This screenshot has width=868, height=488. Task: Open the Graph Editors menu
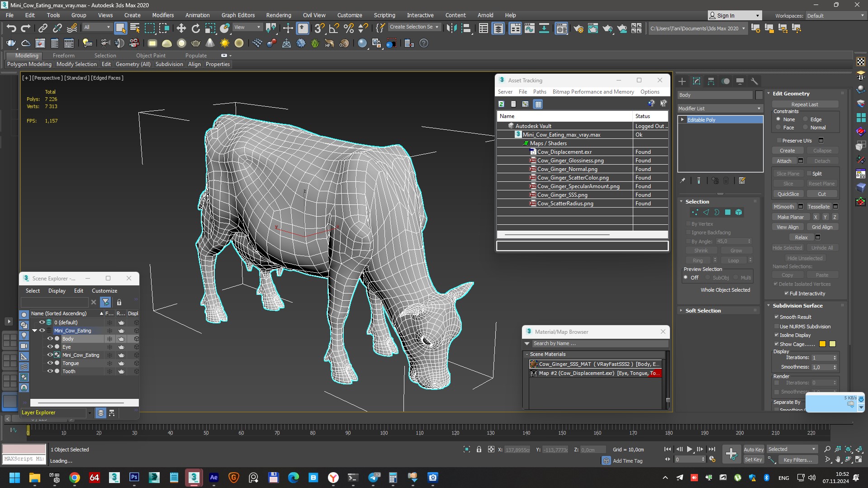click(238, 15)
